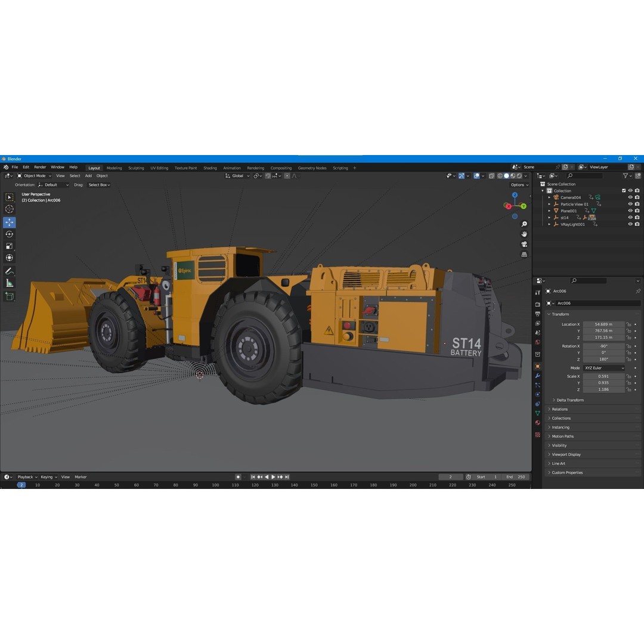
Task: Open the timeline Playback menu
Action: 27,477
